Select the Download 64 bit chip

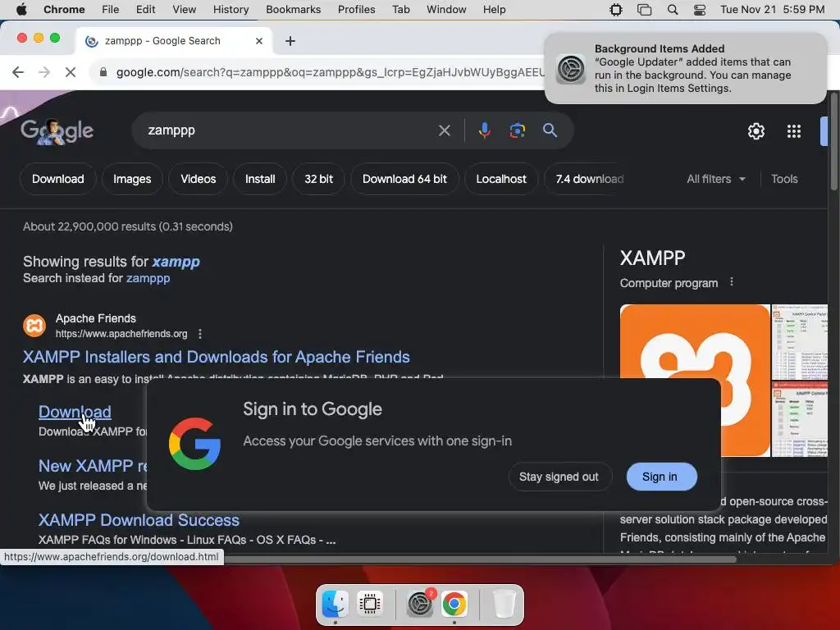pos(404,179)
